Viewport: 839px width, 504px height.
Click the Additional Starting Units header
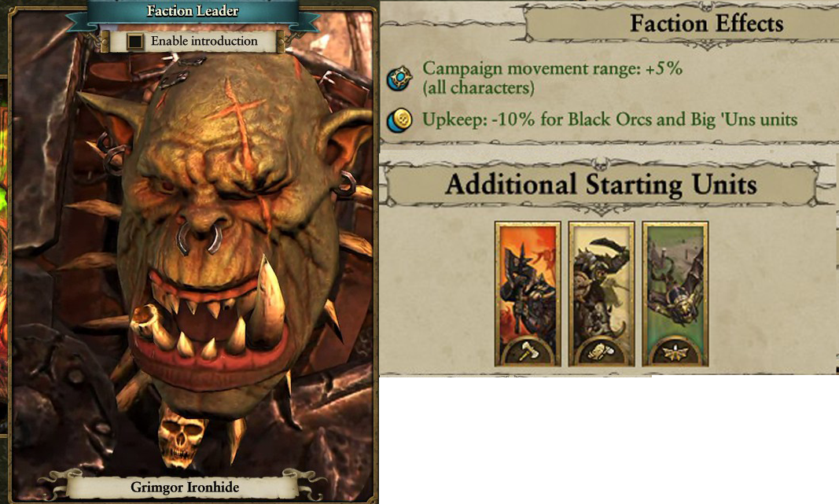601,184
